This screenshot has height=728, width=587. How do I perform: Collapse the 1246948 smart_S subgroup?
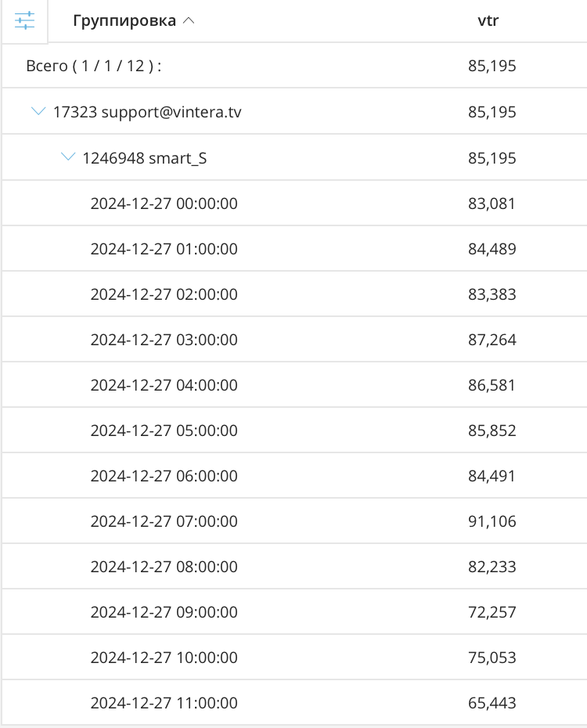[x=68, y=158]
